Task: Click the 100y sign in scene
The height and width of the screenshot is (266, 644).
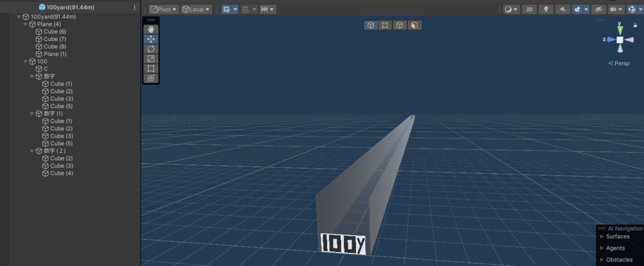Action: coord(343,244)
